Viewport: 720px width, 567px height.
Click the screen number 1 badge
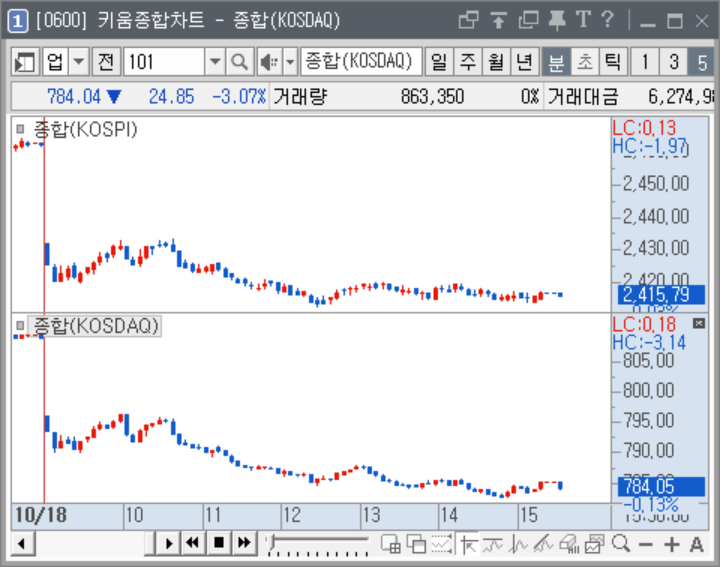pyautogui.click(x=17, y=21)
